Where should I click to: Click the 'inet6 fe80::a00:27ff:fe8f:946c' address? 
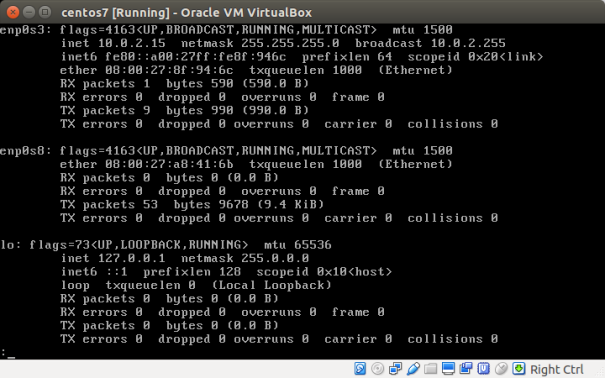173,57
